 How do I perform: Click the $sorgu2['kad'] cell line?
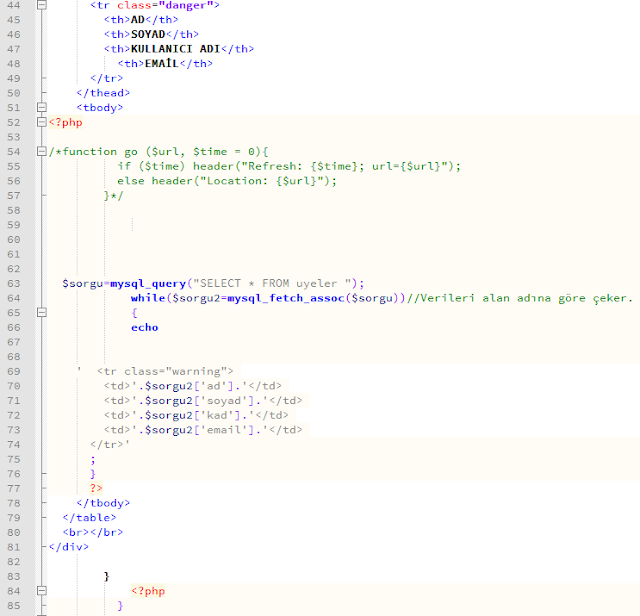pyautogui.click(x=196, y=415)
